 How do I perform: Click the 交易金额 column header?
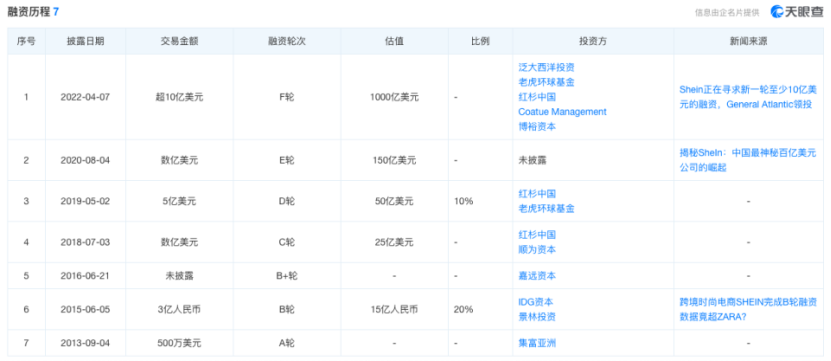(179, 41)
